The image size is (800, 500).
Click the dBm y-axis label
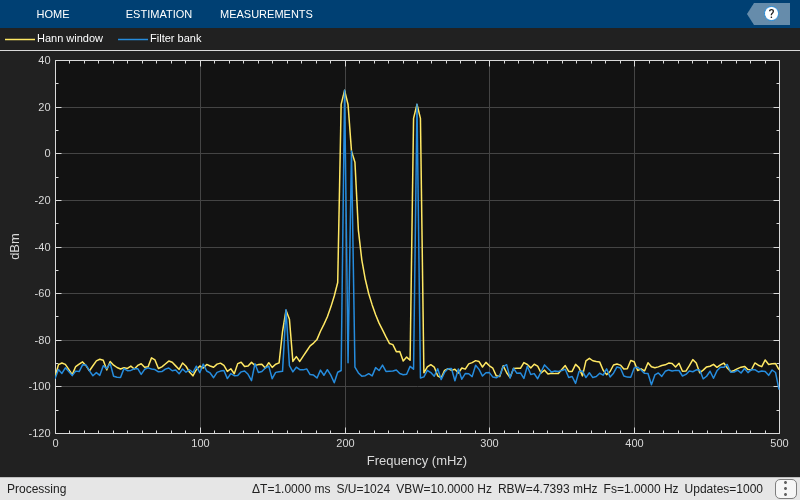pyautogui.click(x=15, y=246)
